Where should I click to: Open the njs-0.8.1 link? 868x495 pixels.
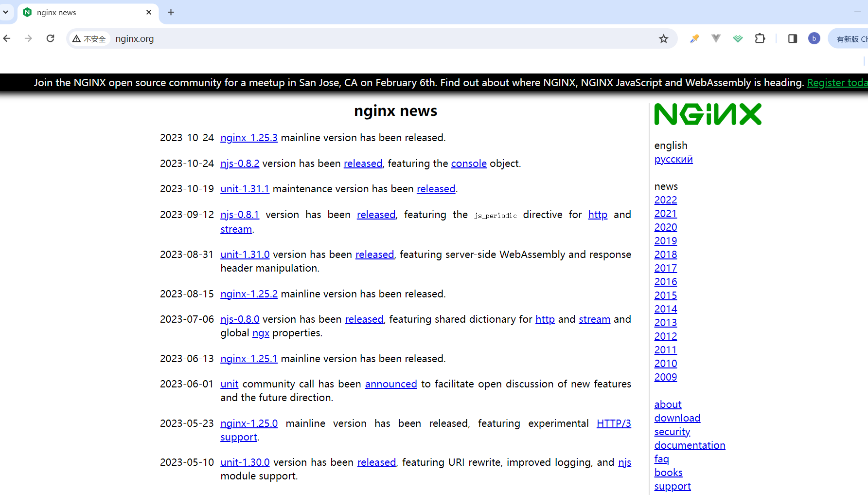[240, 215]
